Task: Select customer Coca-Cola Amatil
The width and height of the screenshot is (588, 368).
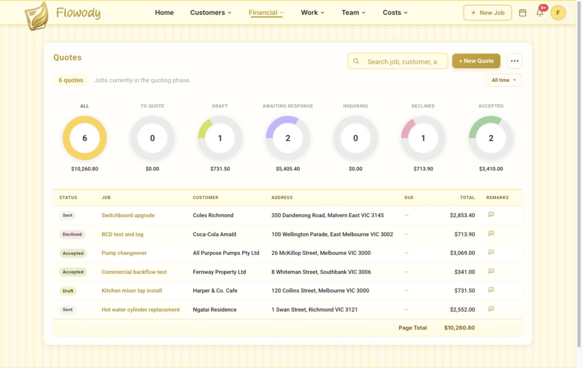Action: (214, 234)
